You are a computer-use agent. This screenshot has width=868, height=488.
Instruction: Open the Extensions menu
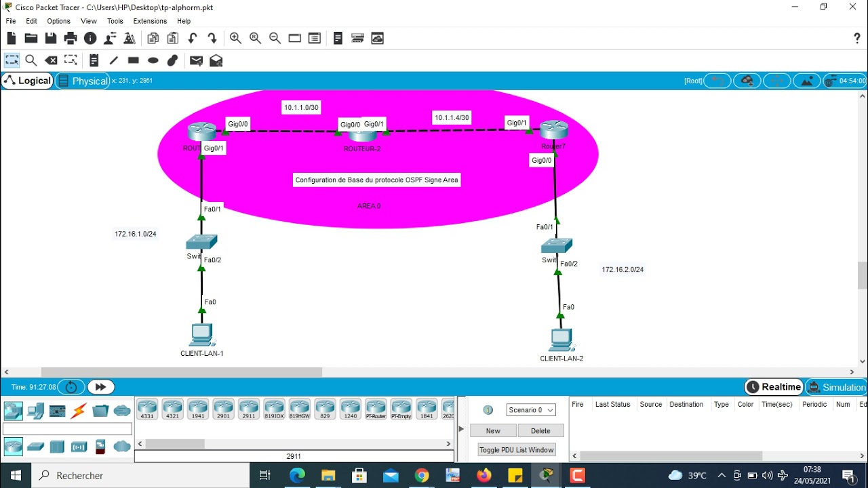[x=150, y=21]
